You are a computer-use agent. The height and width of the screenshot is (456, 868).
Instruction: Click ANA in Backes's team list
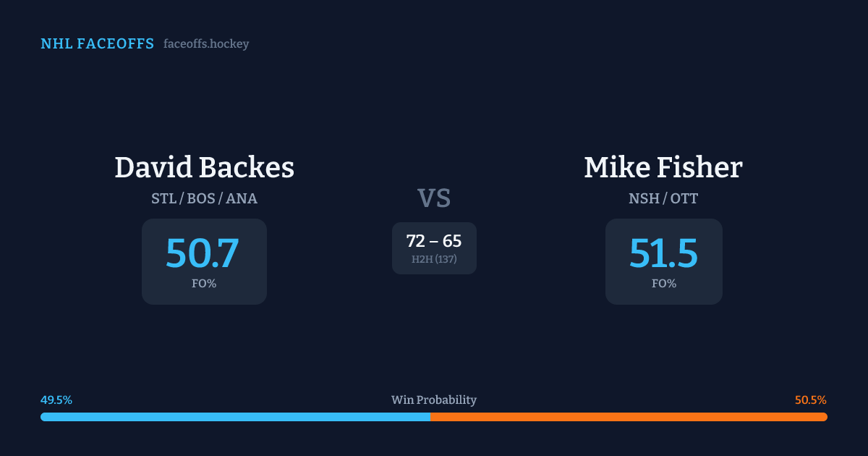pyautogui.click(x=242, y=198)
